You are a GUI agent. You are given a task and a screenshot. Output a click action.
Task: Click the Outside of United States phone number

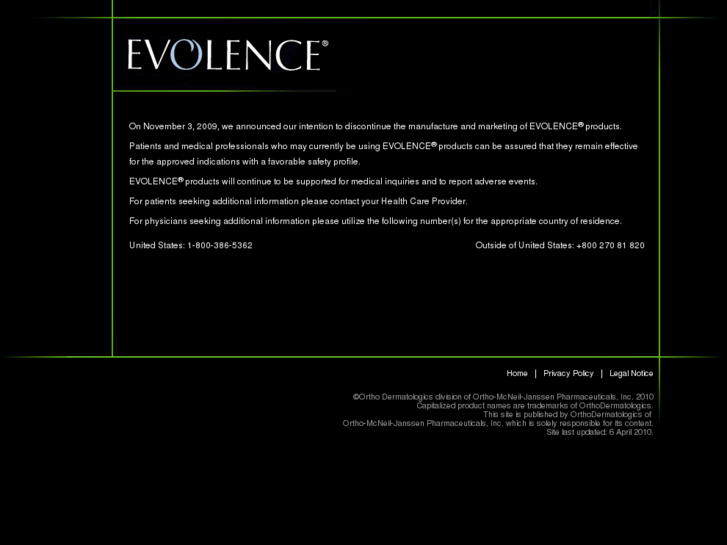coord(610,245)
